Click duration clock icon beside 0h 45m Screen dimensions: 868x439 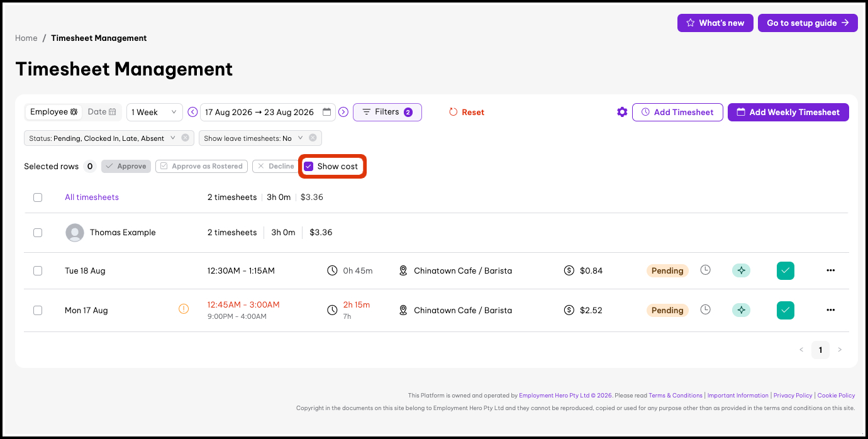pos(332,270)
